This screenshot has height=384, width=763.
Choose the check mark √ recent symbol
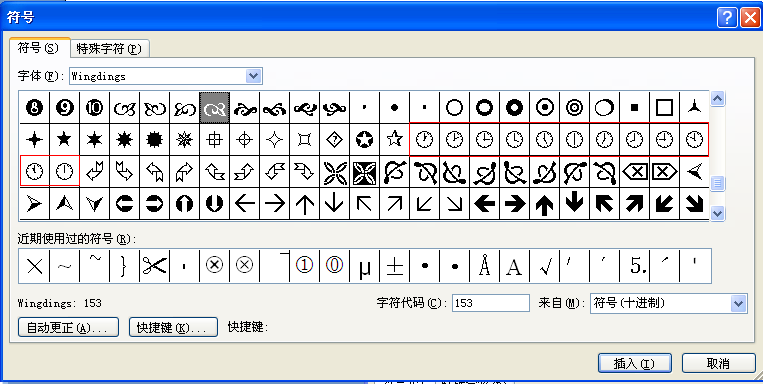click(545, 266)
